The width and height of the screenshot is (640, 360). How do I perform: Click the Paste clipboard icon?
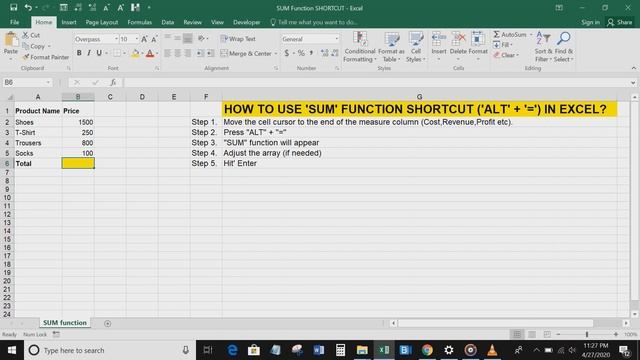[x=11, y=40]
